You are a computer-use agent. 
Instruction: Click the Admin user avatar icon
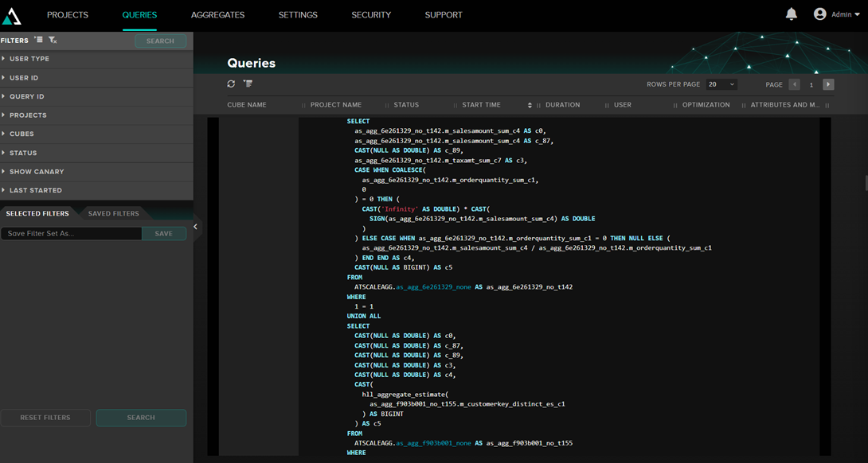819,14
